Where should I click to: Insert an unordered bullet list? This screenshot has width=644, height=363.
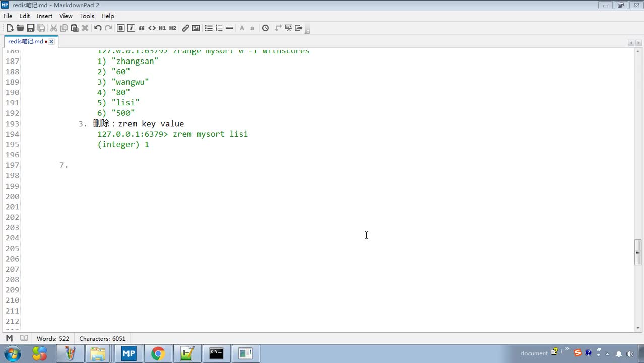(x=209, y=28)
